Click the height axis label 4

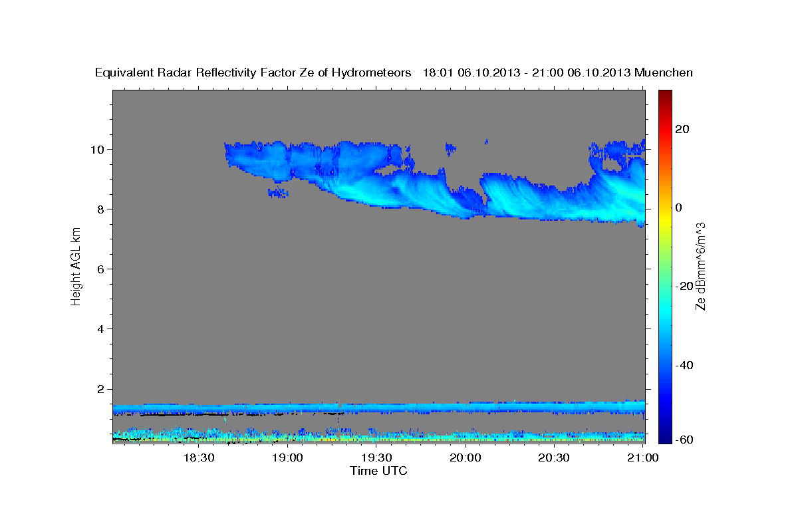[x=102, y=329]
